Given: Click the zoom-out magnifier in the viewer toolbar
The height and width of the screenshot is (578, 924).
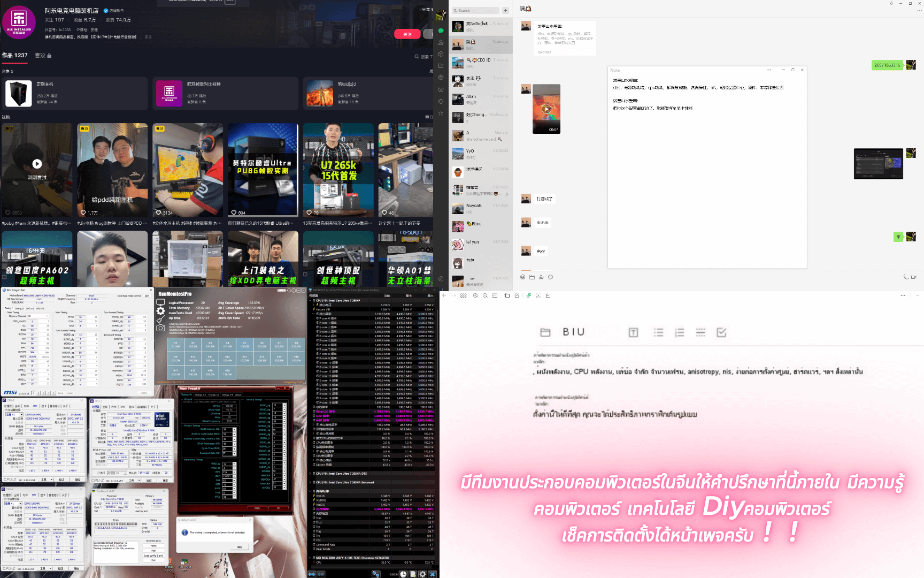Looking at the screenshot, I should click(485, 295).
